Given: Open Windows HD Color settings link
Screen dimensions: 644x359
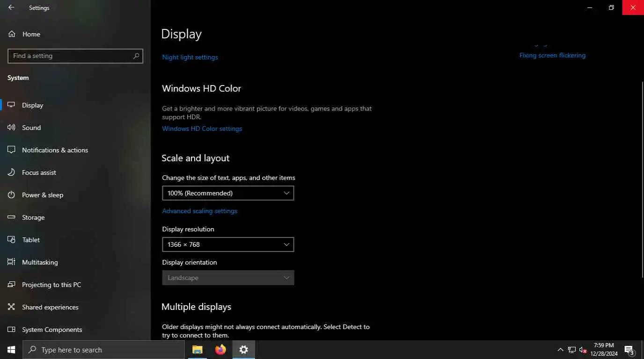Looking at the screenshot, I should [202, 129].
